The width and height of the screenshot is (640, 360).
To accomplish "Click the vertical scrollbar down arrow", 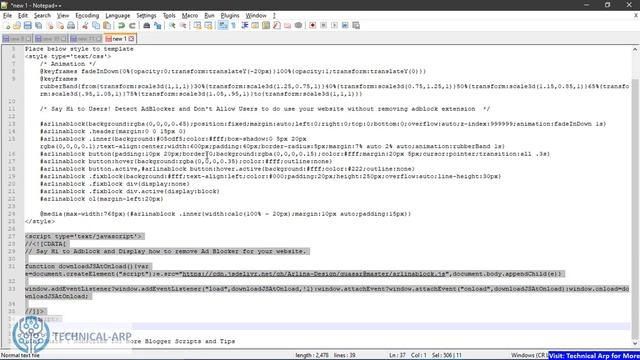I will [x=635, y=344].
